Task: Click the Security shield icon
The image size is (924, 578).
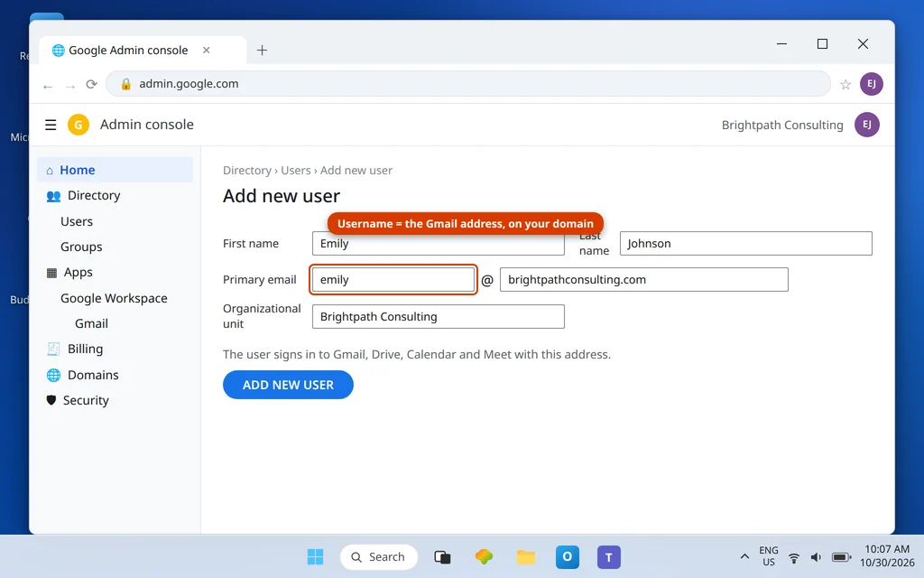Action: coord(51,400)
